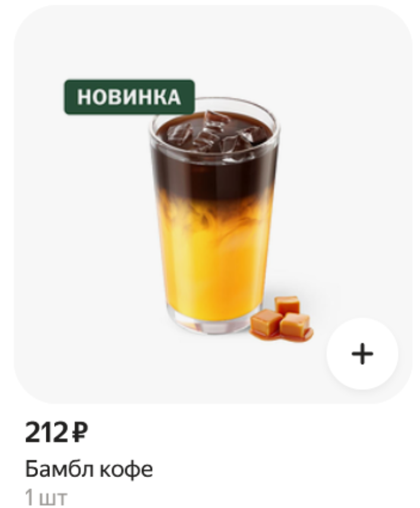Image resolution: width=420 pixels, height=508 pixels.
Task: Click the word кофе in the title
Action: click(x=126, y=469)
